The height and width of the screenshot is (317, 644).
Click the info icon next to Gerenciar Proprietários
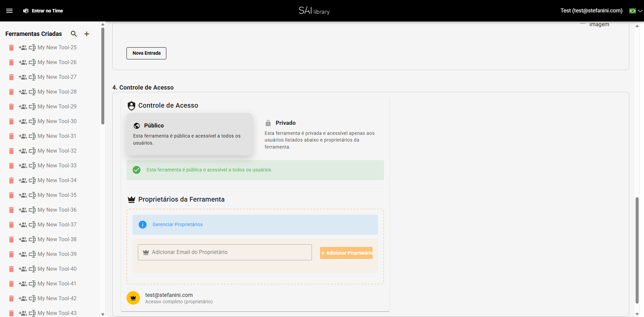point(143,225)
